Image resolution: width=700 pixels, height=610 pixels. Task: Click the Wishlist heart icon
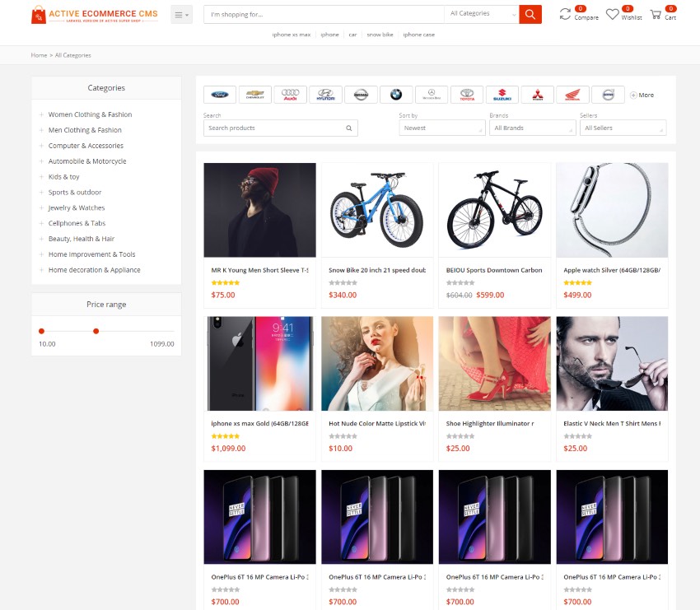click(x=613, y=13)
